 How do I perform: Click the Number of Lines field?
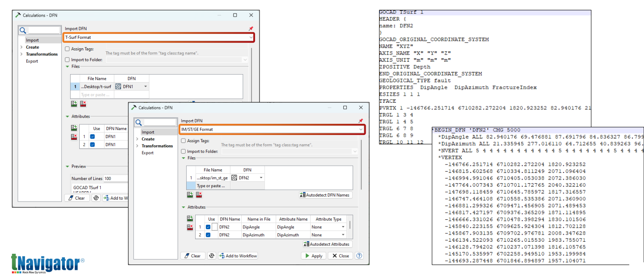[x=115, y=178]
